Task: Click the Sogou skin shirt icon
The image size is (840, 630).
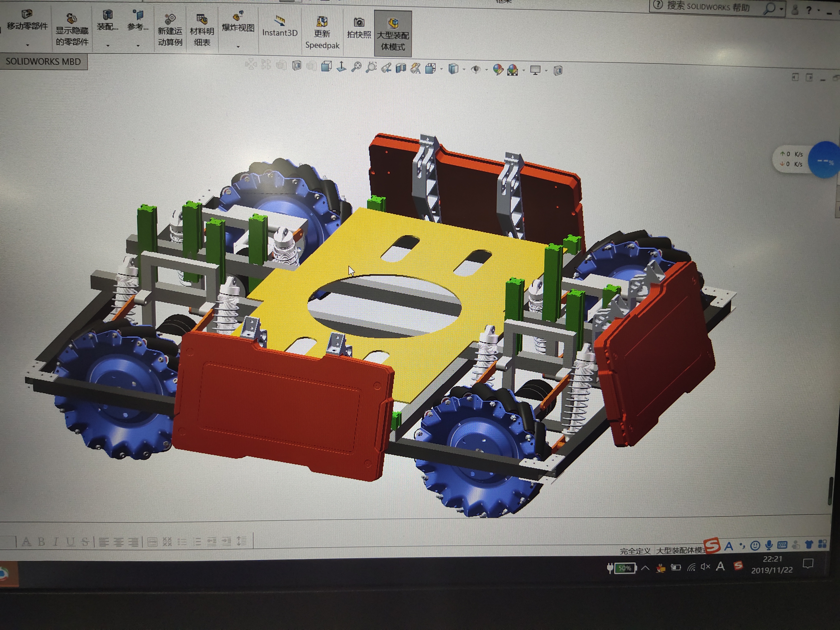Action: pos(809,545)
